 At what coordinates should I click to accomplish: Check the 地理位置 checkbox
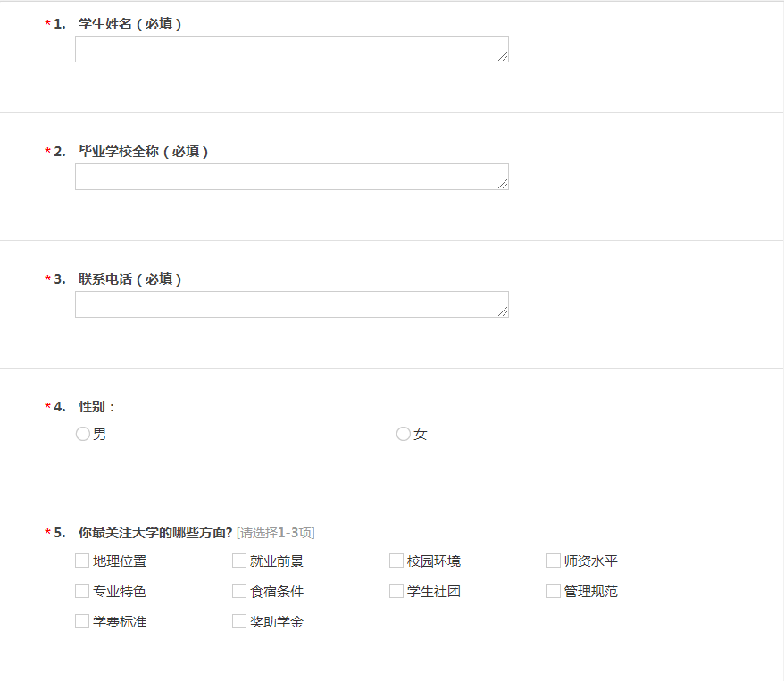click(82, 561)
